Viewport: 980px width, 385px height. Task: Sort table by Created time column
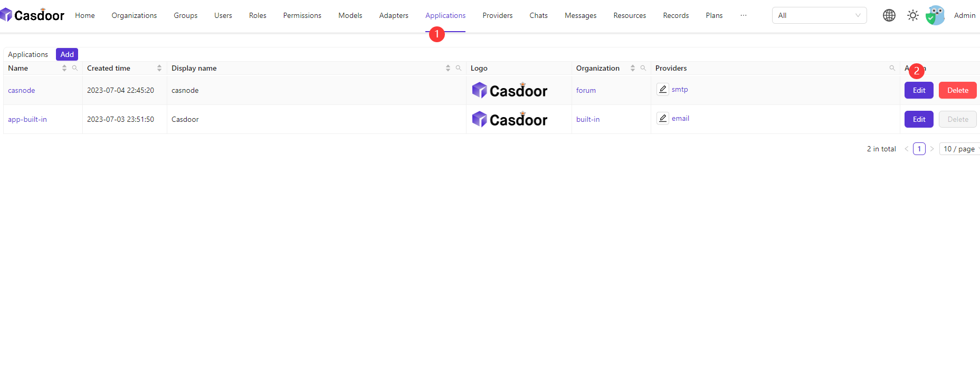[159, 68]
